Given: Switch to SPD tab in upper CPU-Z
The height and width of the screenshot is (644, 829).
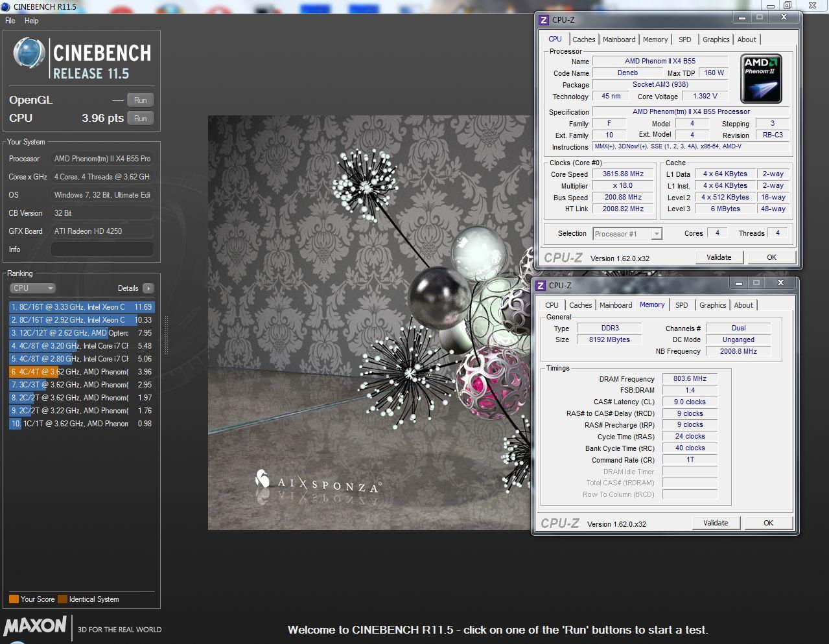Looking at the screenshot, I should (x=684, y=40).
